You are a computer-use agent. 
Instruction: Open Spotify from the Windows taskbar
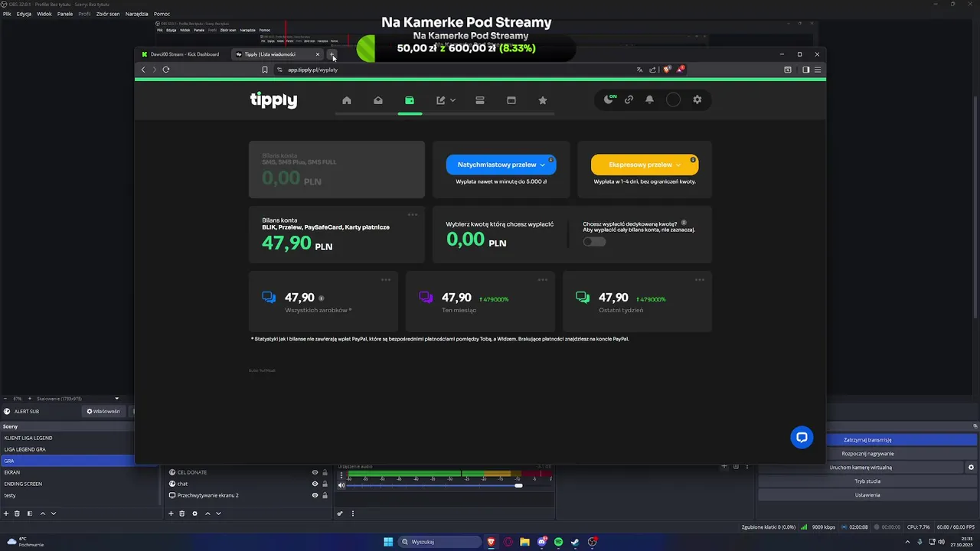click(x=558, y=542)
